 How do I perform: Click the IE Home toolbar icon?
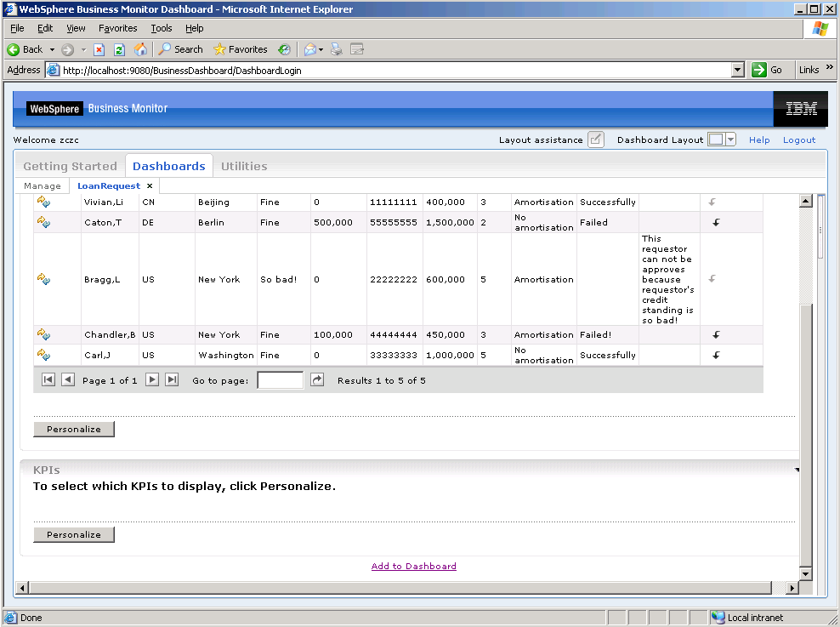pos(140,49)
